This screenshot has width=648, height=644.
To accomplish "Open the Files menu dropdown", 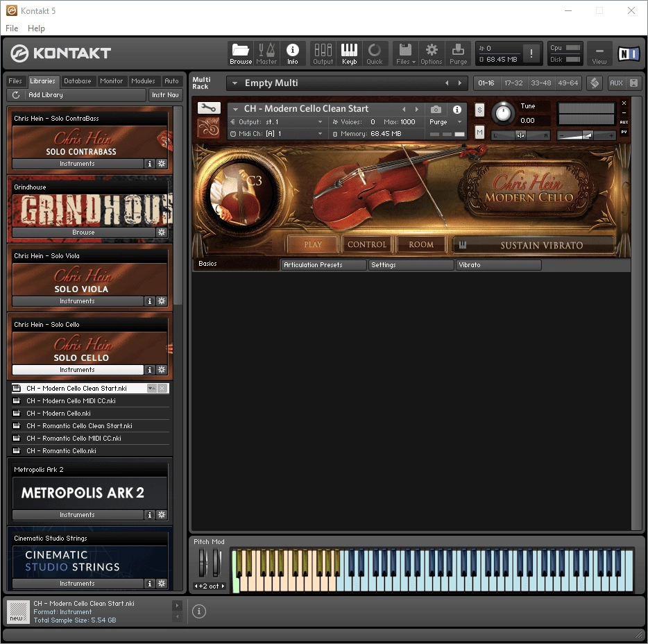I will [x=405, y=53].
